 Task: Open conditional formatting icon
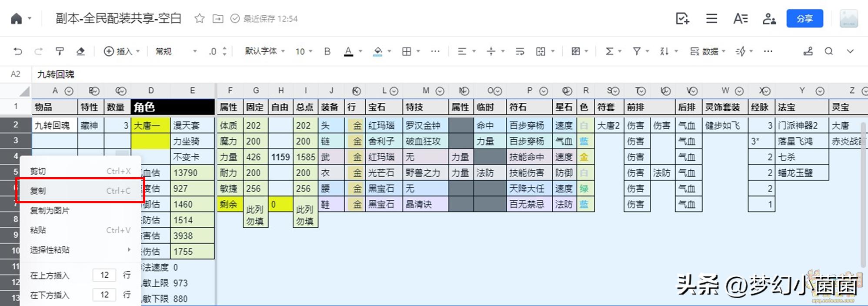point(576,51)
